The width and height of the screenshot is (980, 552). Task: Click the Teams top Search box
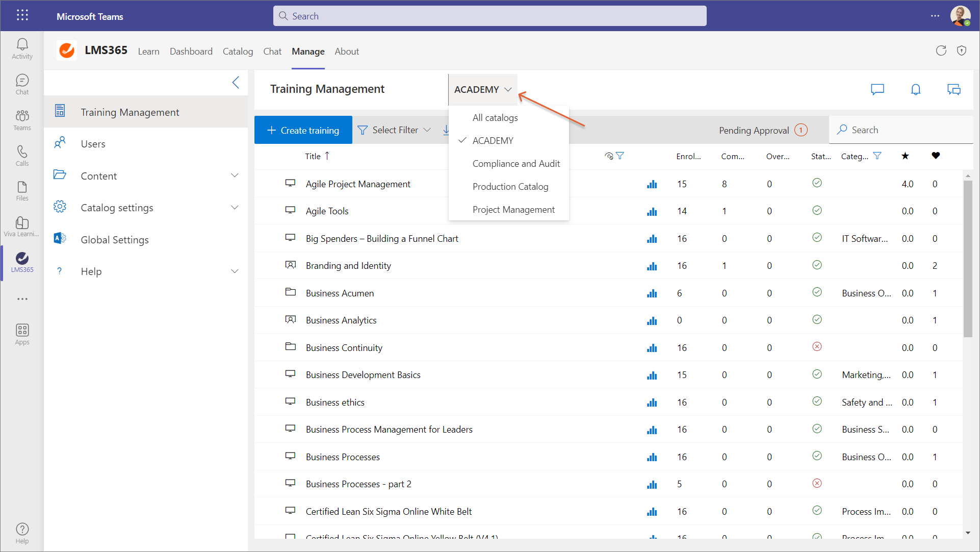489,16
